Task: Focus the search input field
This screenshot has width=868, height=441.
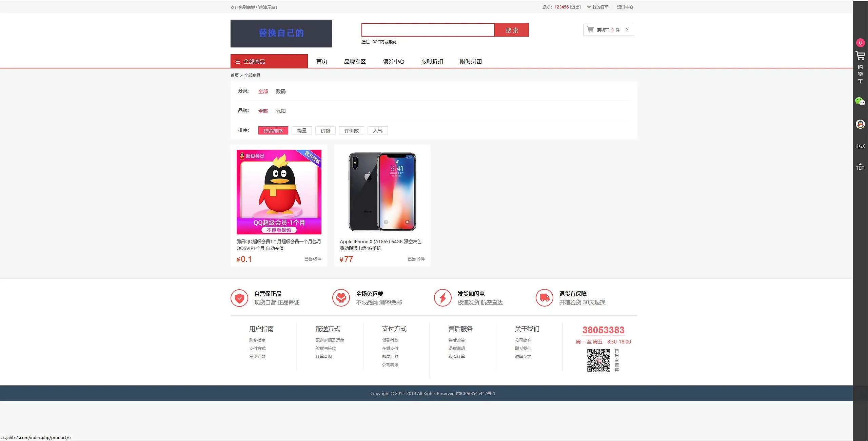Action: 428,30
